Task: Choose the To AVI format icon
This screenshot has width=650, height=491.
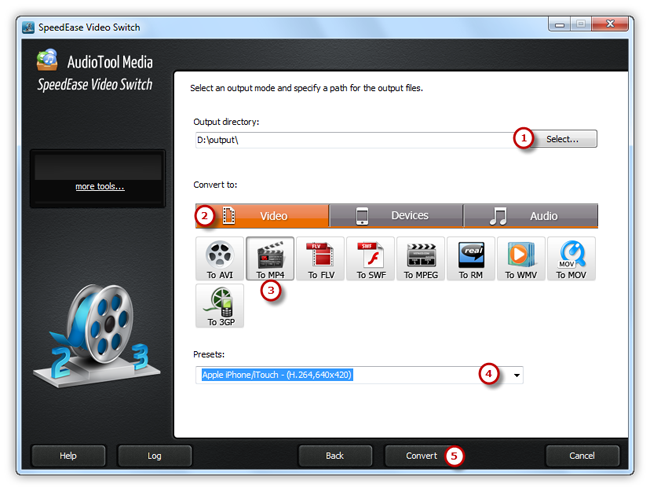Action: click(x=219, y=259)
